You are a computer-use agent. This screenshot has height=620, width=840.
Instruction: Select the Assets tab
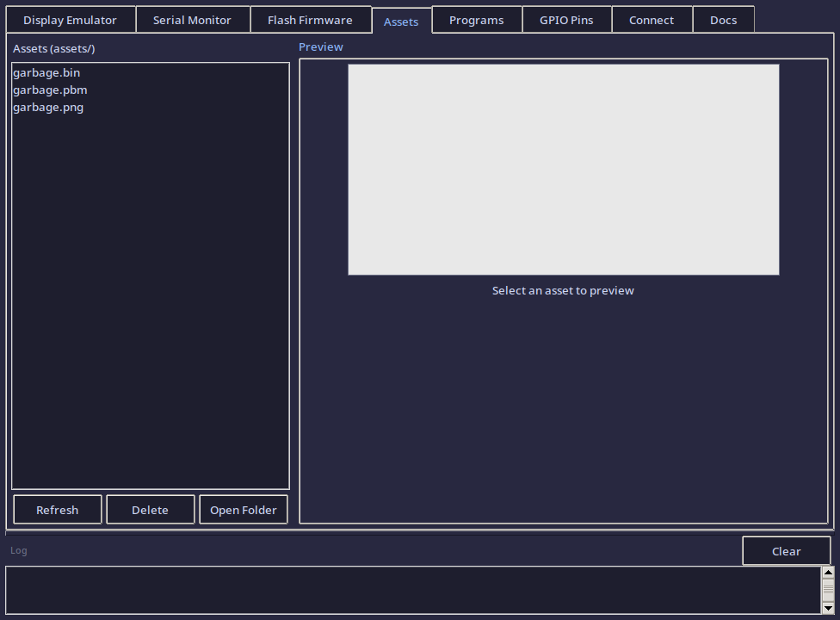[401, 21]
